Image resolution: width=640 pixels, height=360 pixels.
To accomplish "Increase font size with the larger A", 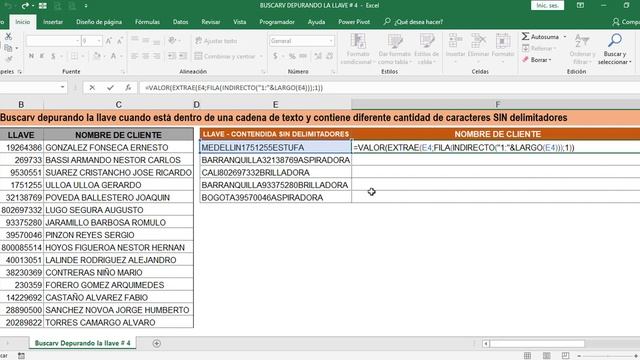I will (x=109, y=41).
